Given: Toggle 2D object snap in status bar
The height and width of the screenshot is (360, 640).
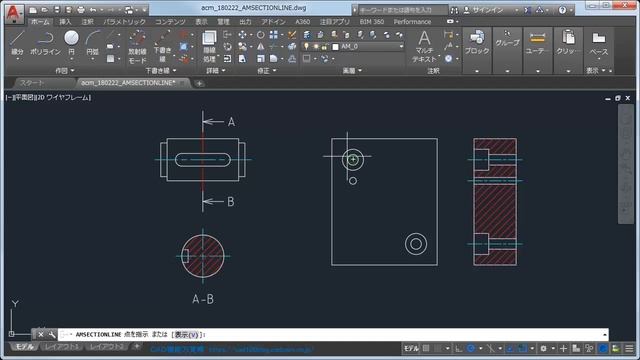Looking at the screenshot, I should click(522, 349).
